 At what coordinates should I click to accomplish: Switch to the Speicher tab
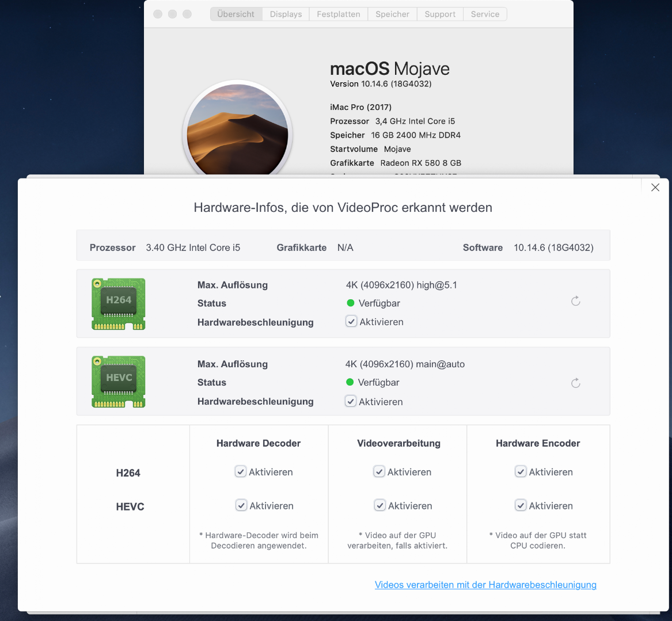(393, 14)
